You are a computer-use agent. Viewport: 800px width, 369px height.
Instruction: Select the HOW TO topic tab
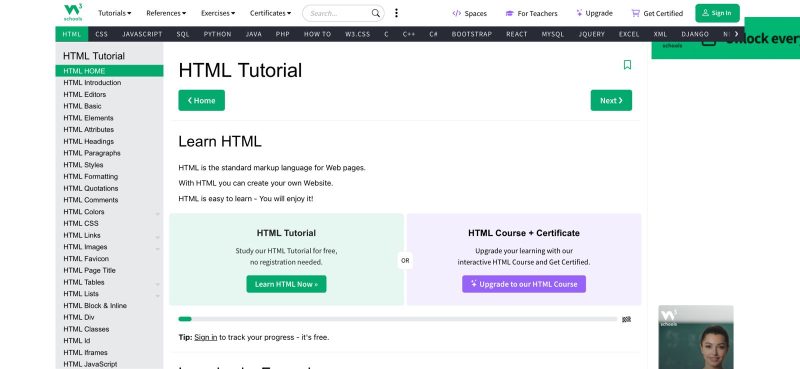pyautogui.click(x=317, y=34)
